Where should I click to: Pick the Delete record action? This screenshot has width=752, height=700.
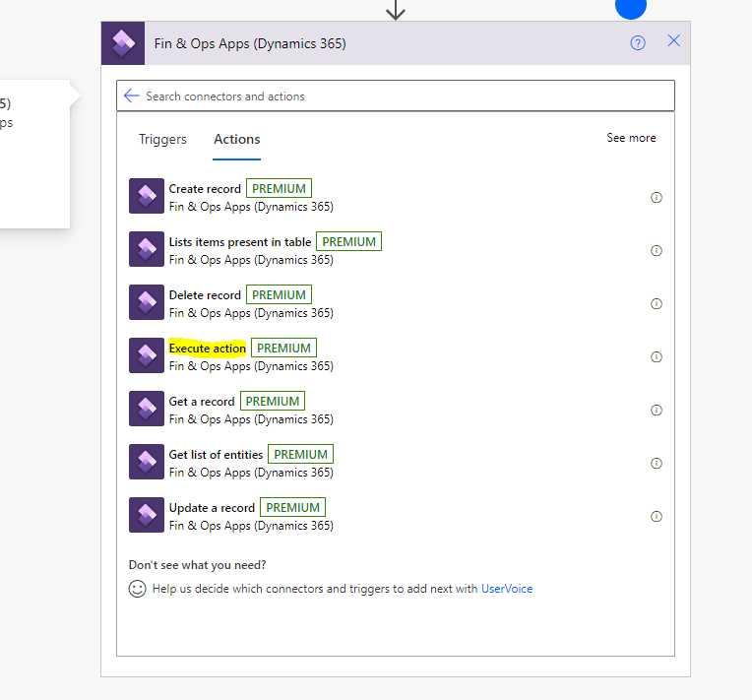click(205, 295)
